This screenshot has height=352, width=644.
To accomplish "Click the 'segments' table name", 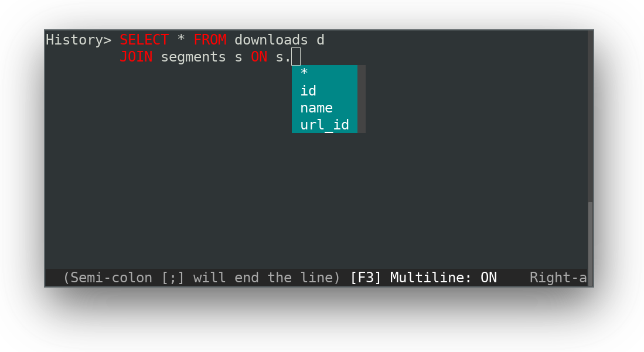I will point(193,57).
